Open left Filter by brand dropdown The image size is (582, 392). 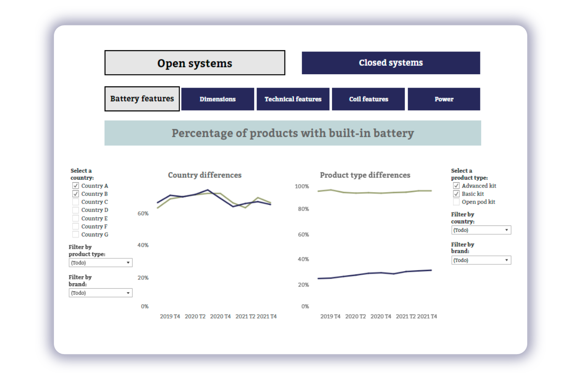tap(100, 293)
